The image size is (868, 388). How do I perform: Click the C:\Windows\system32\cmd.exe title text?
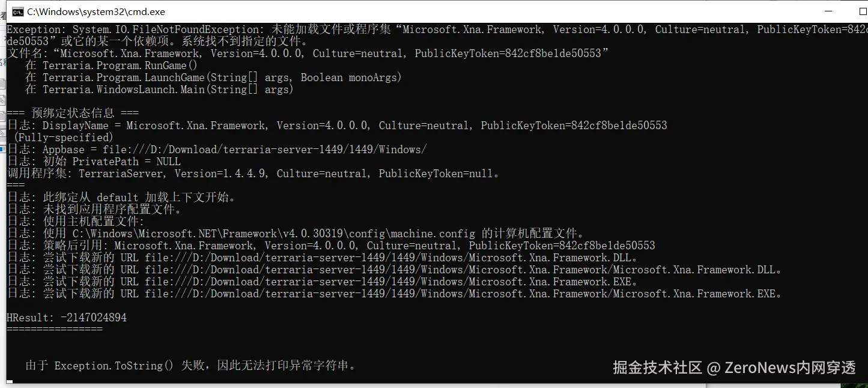[96, 11]
